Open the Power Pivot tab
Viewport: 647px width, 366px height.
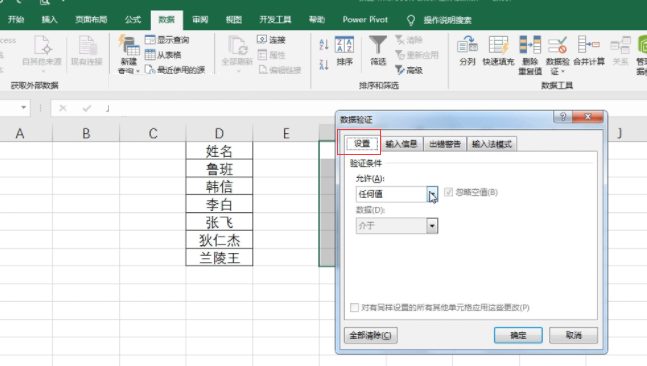tap(365, 19)
